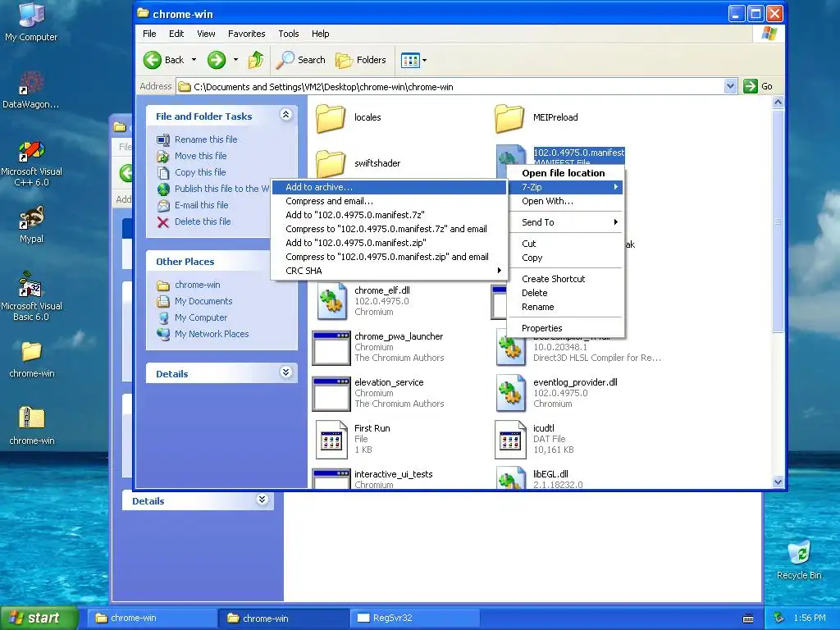Click the file list scroll down arrow
Viewport: 840px width, 630px height.
[778, 482]
